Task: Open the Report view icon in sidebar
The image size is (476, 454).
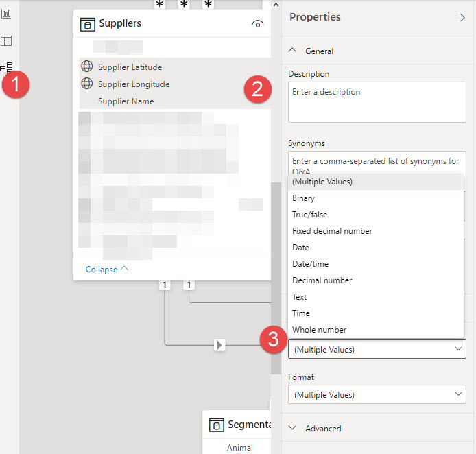Action: [x=6, y=14]
